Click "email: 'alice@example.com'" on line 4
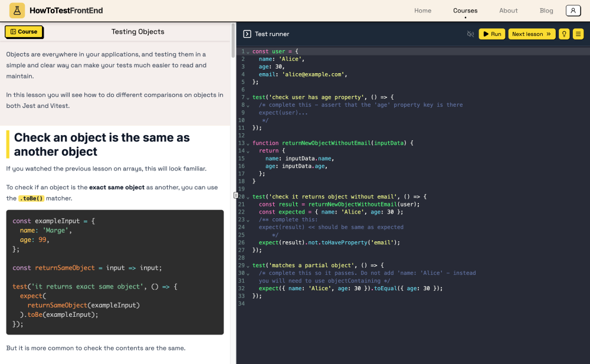The image size is (590, 364). (x=303, y=74)
